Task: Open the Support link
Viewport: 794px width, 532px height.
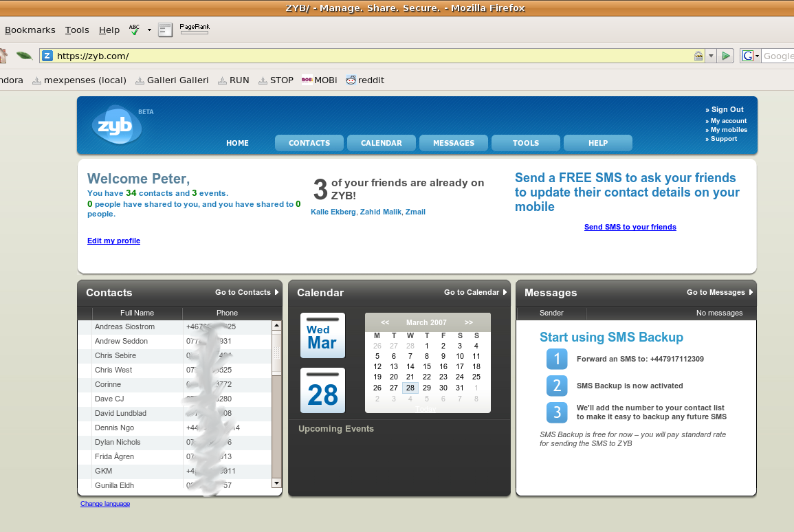Action: [724, 139]
